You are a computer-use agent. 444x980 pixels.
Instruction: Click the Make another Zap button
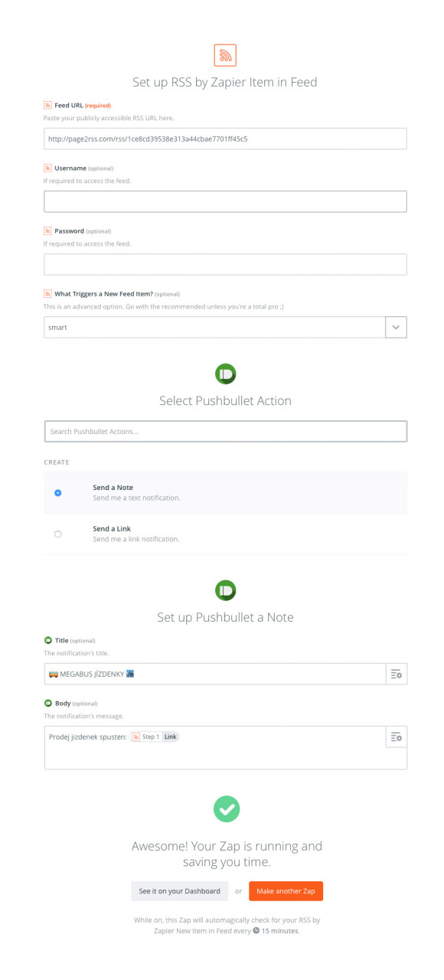[286, 891]
